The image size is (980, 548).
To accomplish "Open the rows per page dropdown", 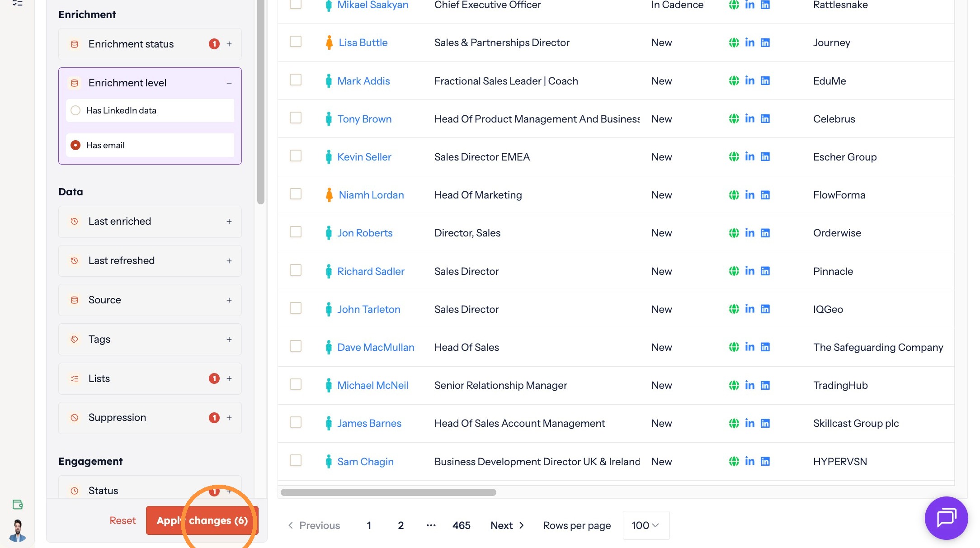I will [x=646, y=525].
